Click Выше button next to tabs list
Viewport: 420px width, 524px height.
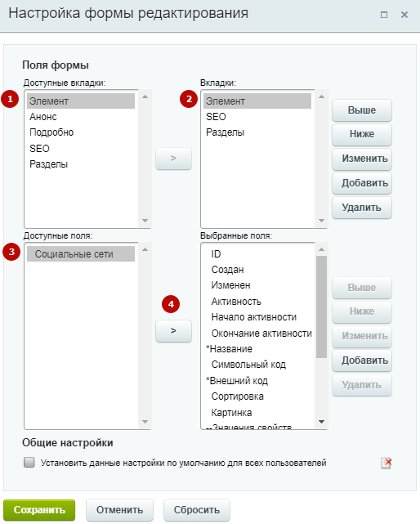(362, 110)
